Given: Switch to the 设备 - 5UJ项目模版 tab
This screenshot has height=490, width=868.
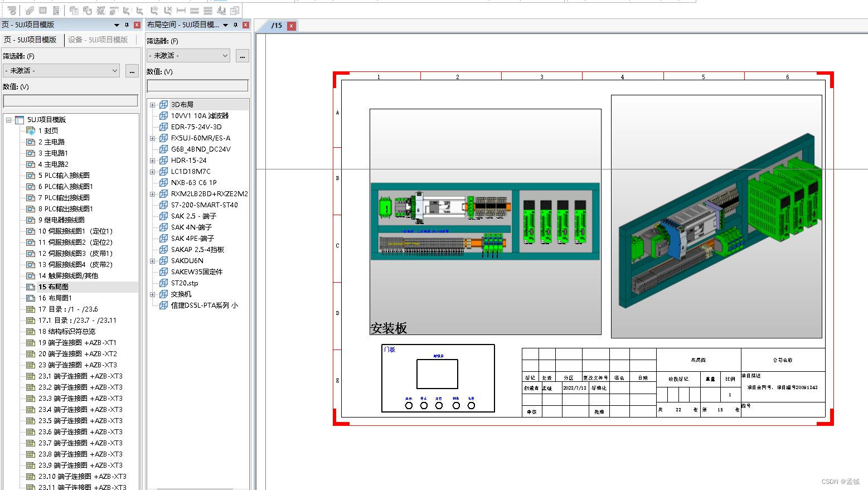Looking at the screenshot, I should point(98,40).
